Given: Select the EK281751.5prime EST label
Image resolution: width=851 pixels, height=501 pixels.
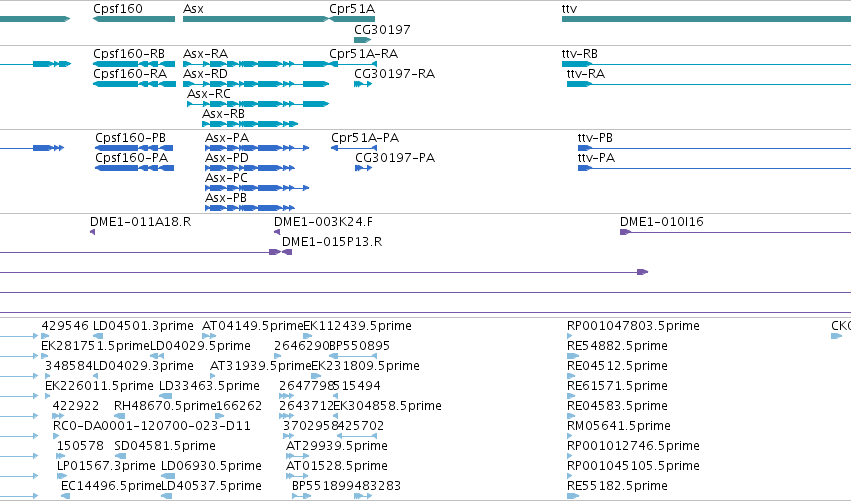Looking at the screenshot, I should tap(95, 346).
